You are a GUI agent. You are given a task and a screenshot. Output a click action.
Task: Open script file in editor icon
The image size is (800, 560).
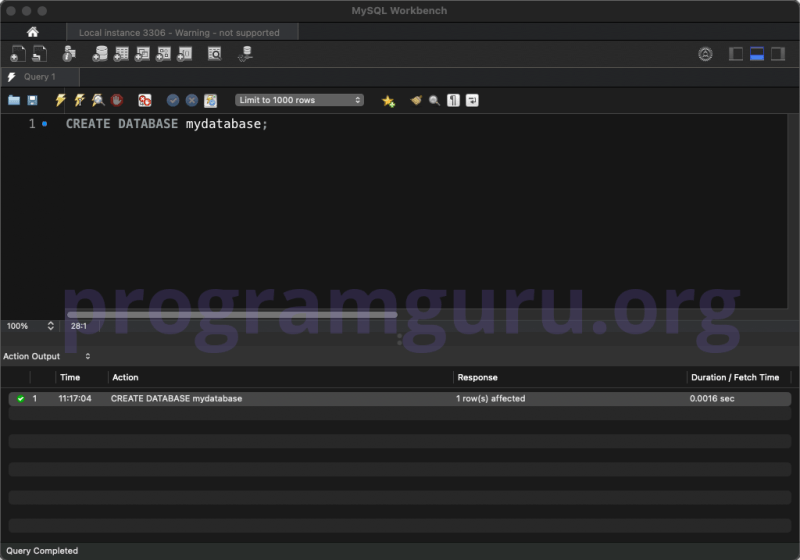point(14,100)
